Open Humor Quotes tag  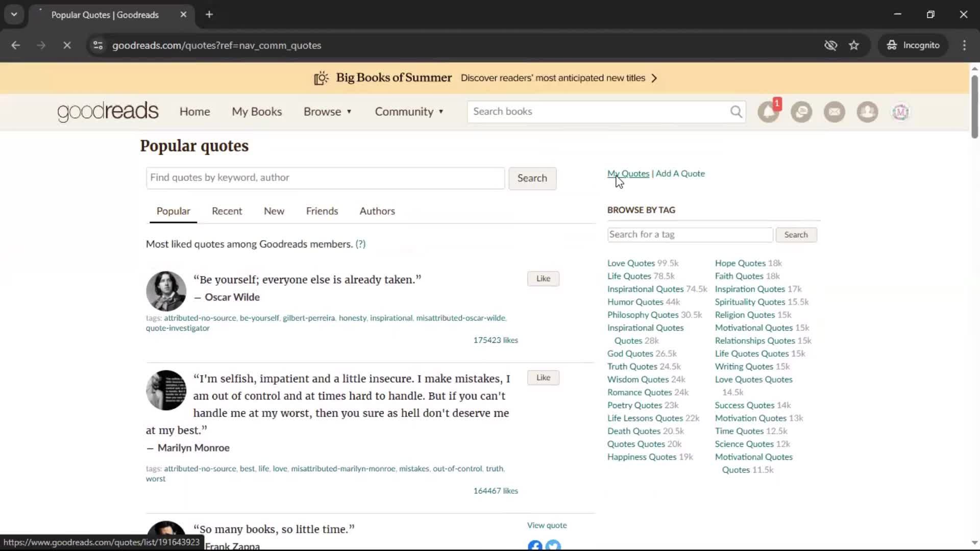[x=635, y=302]
